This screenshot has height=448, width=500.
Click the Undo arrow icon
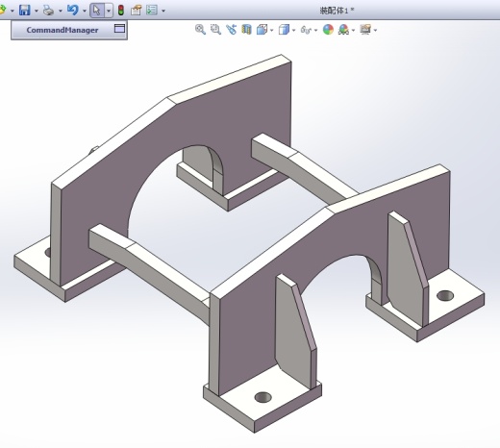coord(72,10)
